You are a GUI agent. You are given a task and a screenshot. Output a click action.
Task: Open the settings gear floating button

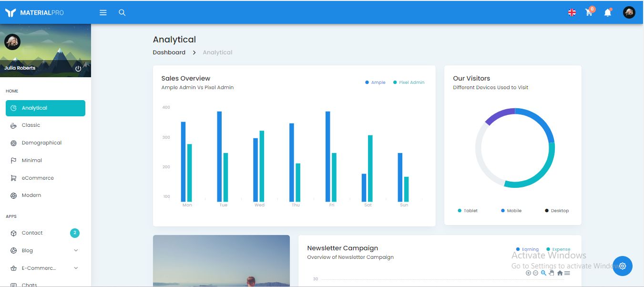click(x=623, y=266)
